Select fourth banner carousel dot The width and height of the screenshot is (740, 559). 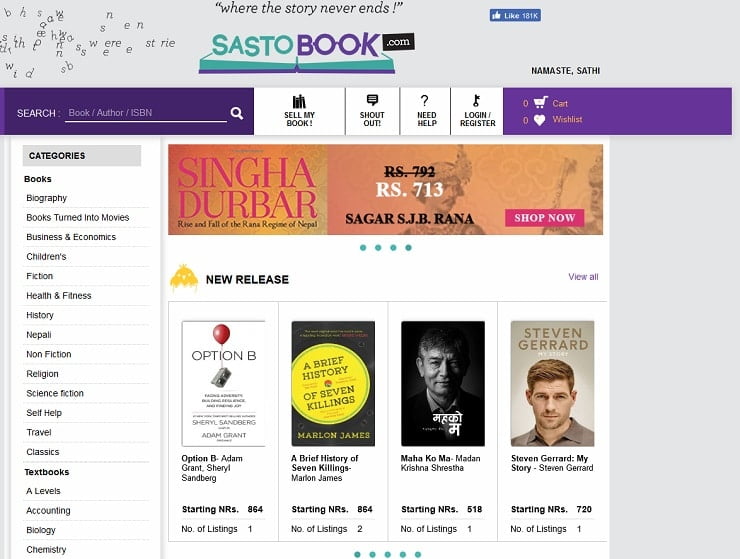(408, 247)
